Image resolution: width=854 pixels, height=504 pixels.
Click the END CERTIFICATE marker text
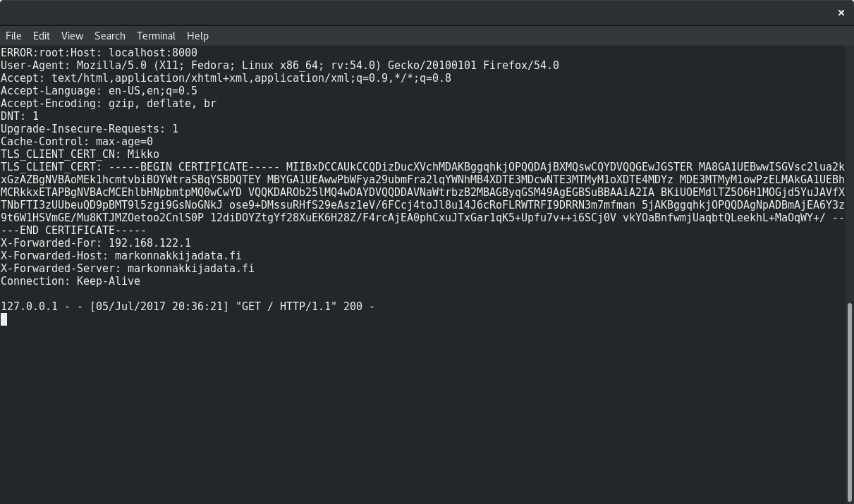[76, 231]
